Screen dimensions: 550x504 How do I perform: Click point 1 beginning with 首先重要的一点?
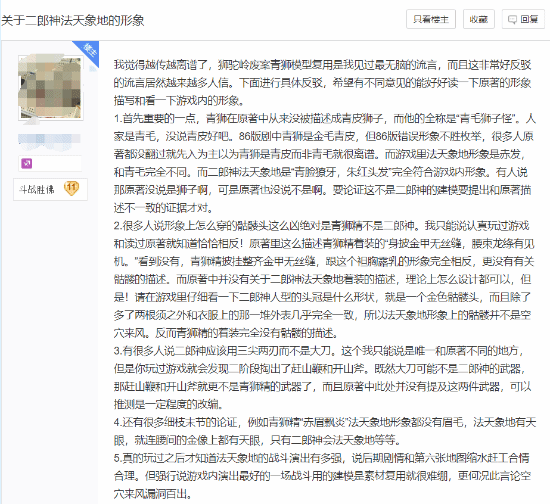tap(324, 163)
